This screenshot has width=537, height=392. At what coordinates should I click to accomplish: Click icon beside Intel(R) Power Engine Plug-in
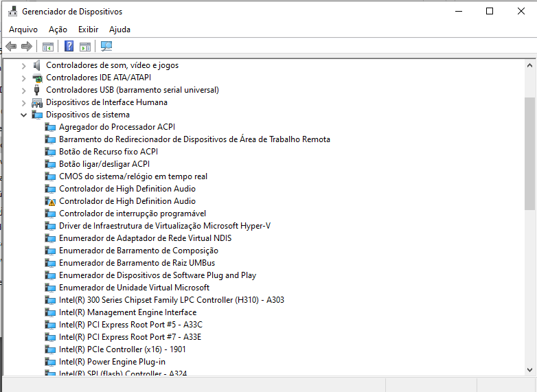50,362
